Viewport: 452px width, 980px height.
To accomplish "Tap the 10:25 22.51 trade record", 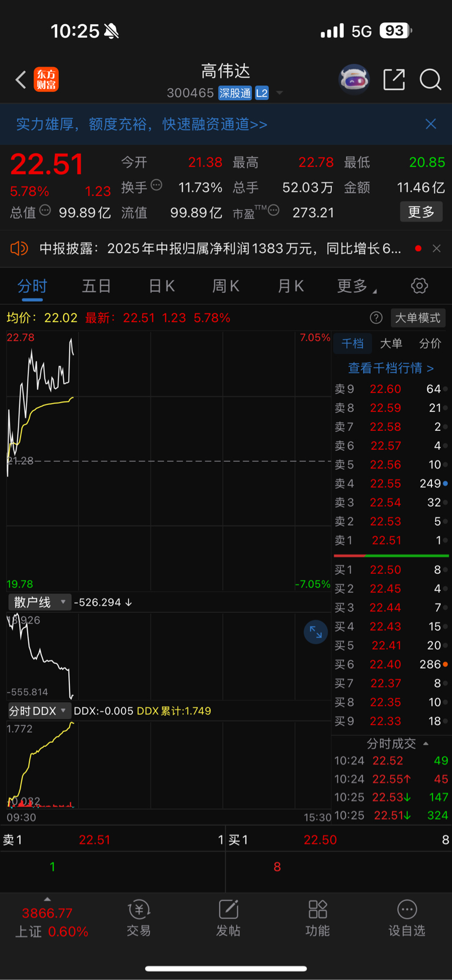I will 391,815.
